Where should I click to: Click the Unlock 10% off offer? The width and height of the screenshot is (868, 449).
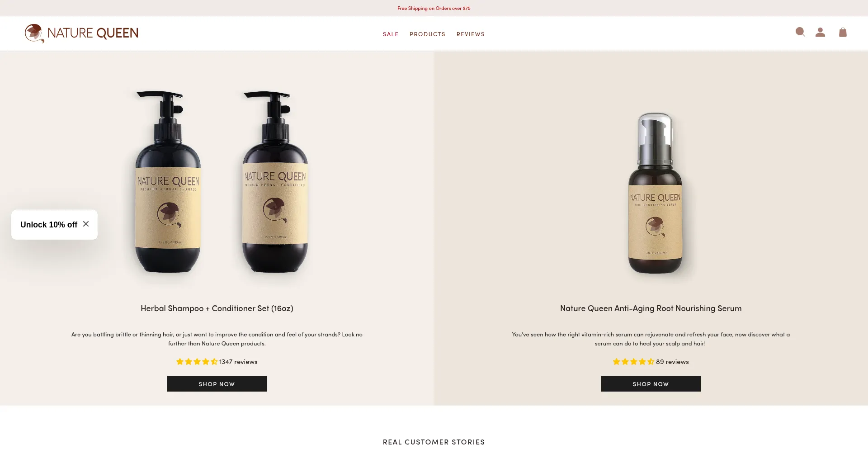pos(49,225)
